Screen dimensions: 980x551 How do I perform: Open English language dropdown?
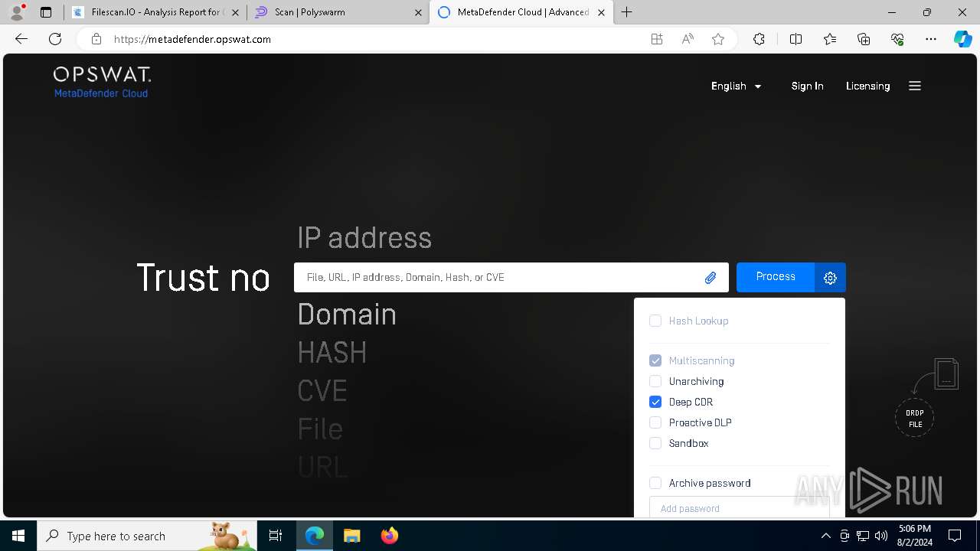(736, 86)
